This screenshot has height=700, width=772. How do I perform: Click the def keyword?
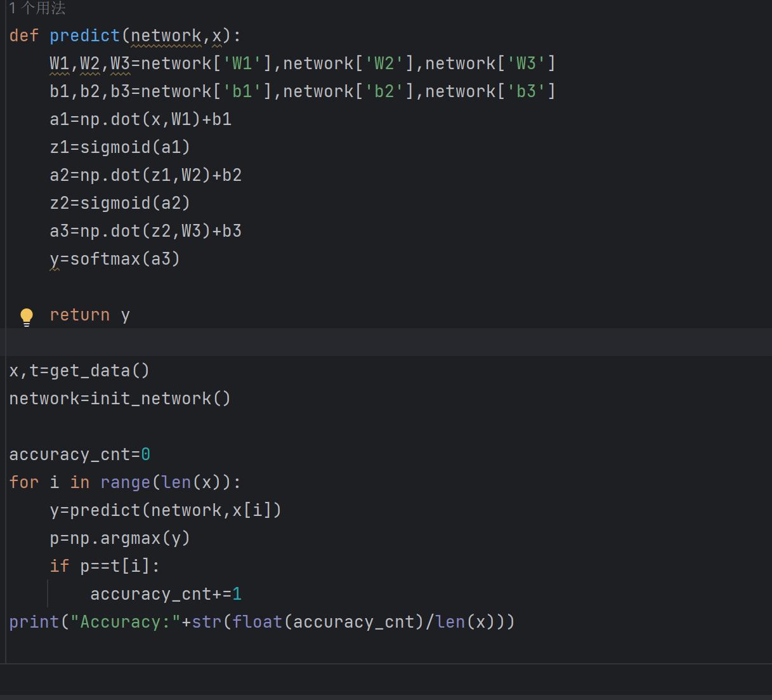tap(23, 36)
